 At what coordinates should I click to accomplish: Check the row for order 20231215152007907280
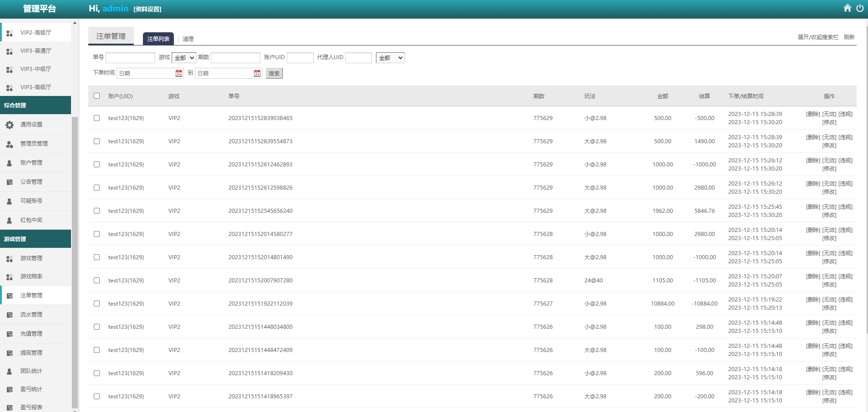[x=96, y=281]
